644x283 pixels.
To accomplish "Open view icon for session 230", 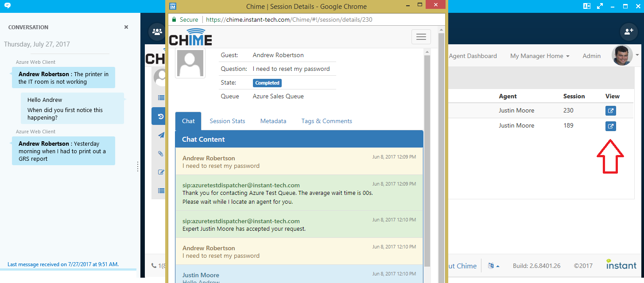I will pyautogui.click(x=610, y=111).
